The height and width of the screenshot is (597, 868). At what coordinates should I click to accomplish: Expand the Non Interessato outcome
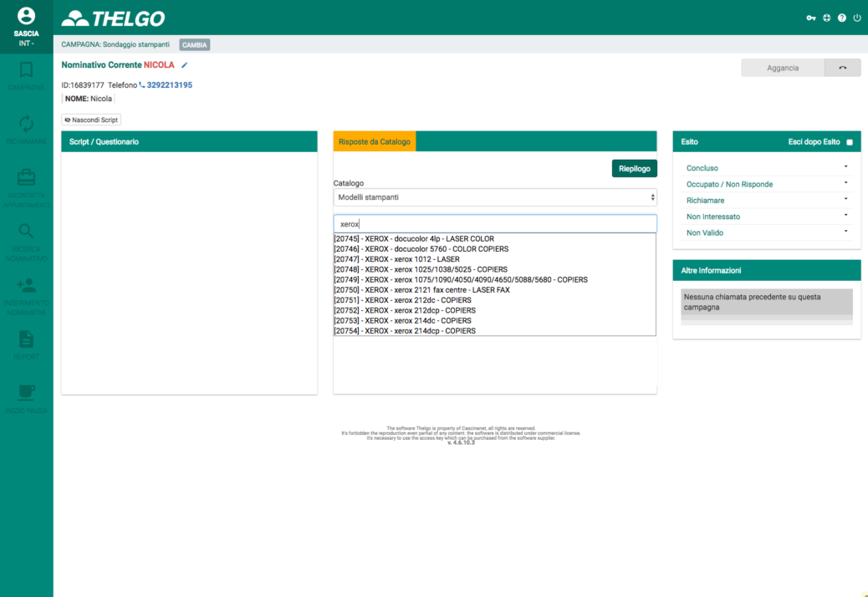(766, 217)
